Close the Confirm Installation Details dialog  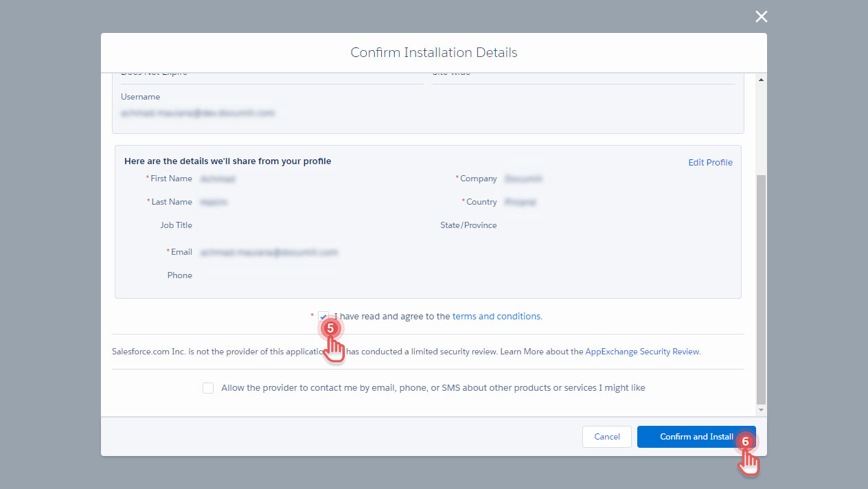[761, 16]
